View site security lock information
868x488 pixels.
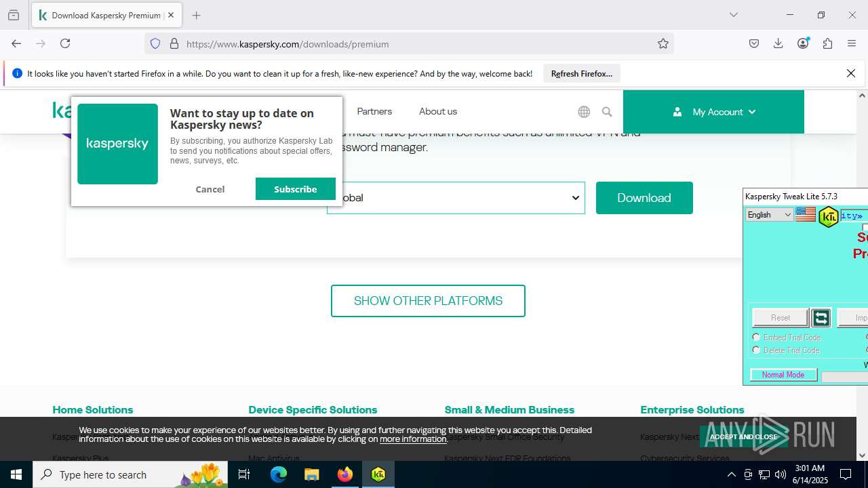coord(174,43)
